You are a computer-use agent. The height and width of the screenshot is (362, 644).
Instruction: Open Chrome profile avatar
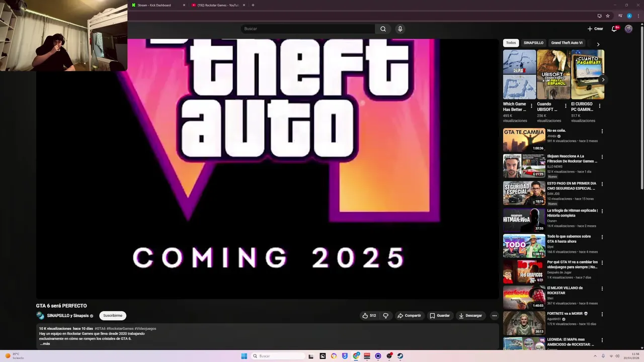click(x=629, y=16)
